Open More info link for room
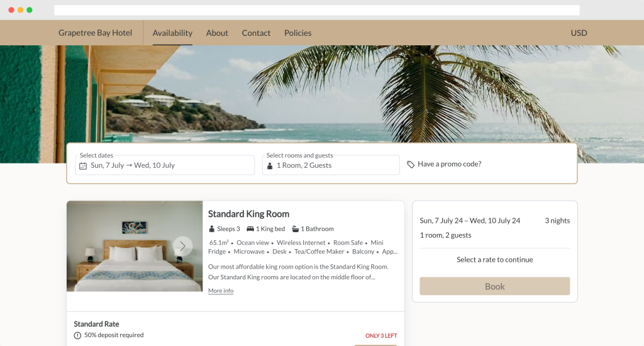 (x=221, y=291)
